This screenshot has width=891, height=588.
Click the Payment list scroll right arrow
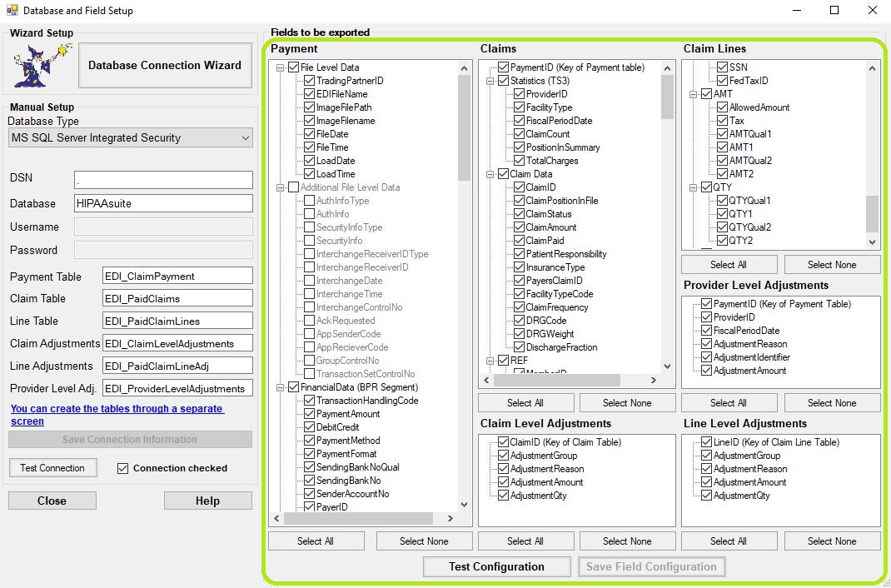click(x=450, y=518)
